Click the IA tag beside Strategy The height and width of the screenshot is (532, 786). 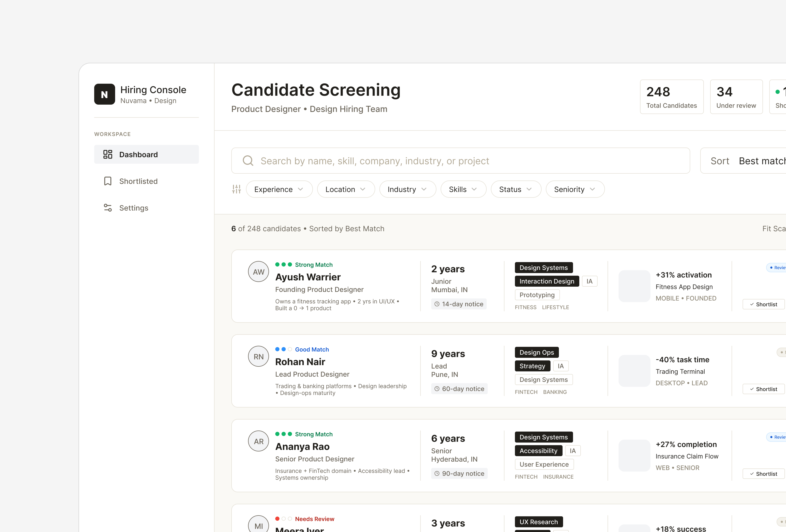(561, 366)
